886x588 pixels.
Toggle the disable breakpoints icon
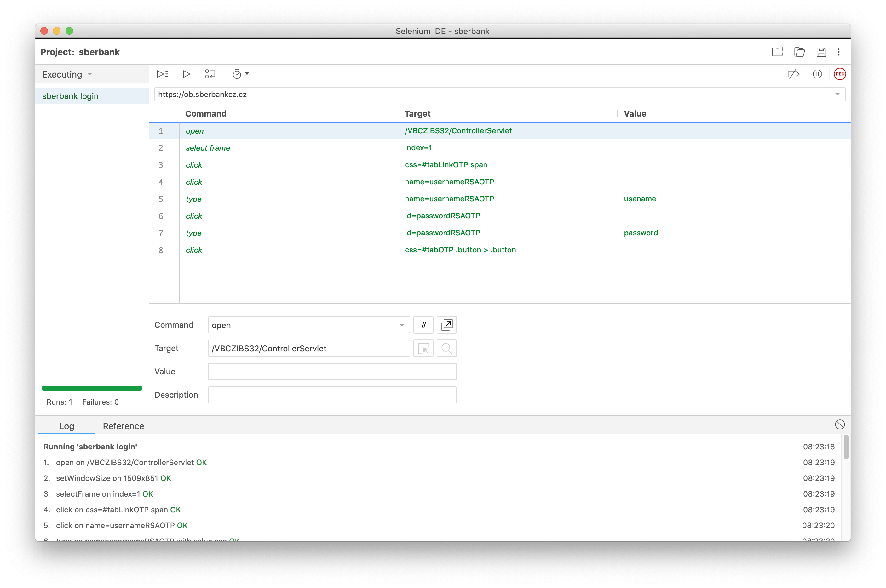(x=793, y=74)
